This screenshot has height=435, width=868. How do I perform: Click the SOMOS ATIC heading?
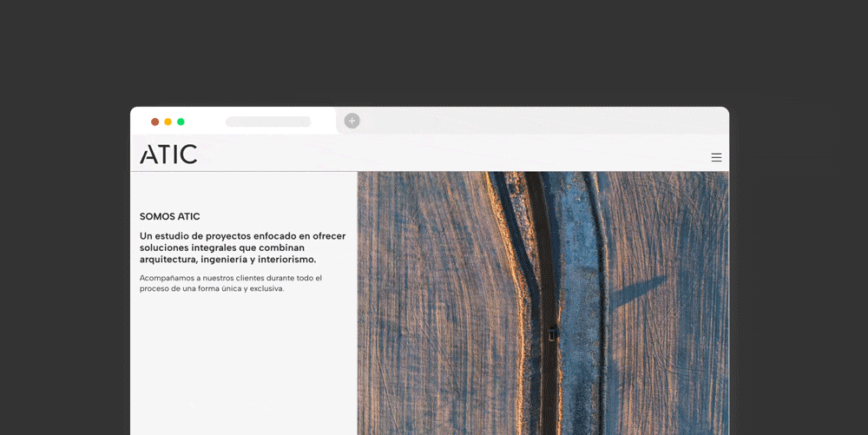(x=170, y=216)
